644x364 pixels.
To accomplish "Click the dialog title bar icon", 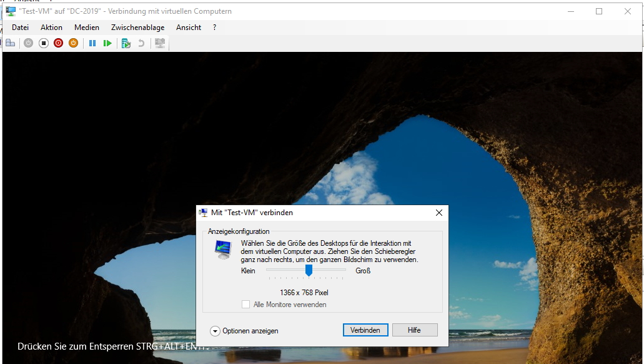I will 203,213.
